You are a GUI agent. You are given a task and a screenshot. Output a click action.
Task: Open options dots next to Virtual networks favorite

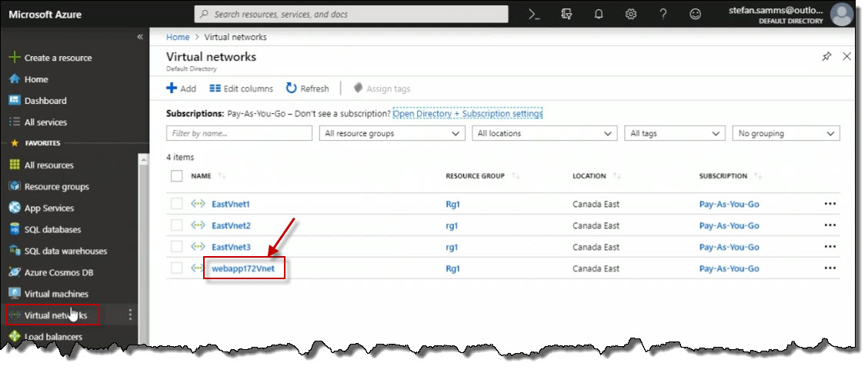(x=130, y=315)
